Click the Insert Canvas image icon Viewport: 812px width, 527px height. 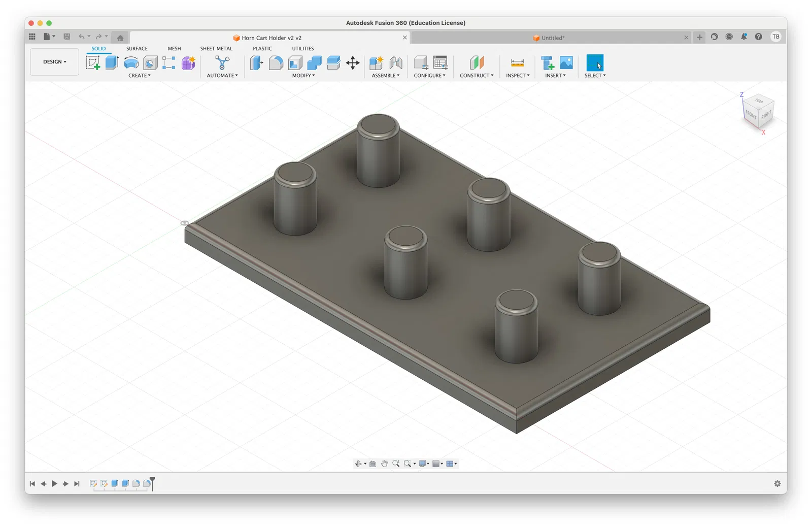point(566,63)
